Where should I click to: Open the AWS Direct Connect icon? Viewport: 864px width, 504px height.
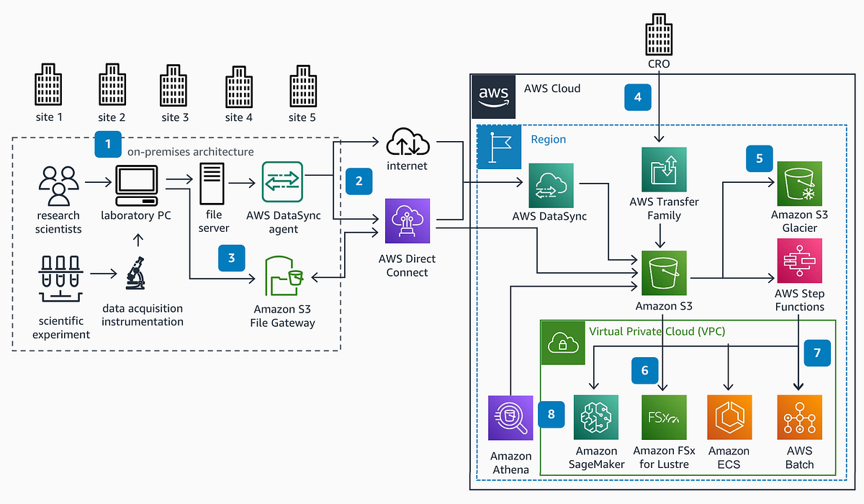tap(407, 220)
